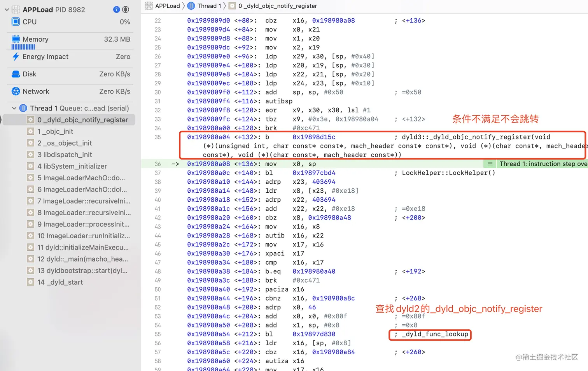Click the 32.3 MB memory value
Viewport: 588px width, 371px height.
[117, 39]
